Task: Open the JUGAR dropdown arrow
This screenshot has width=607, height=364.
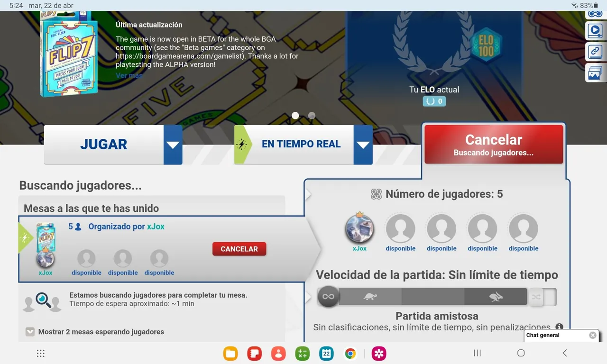Action: (x=173, y=145)
